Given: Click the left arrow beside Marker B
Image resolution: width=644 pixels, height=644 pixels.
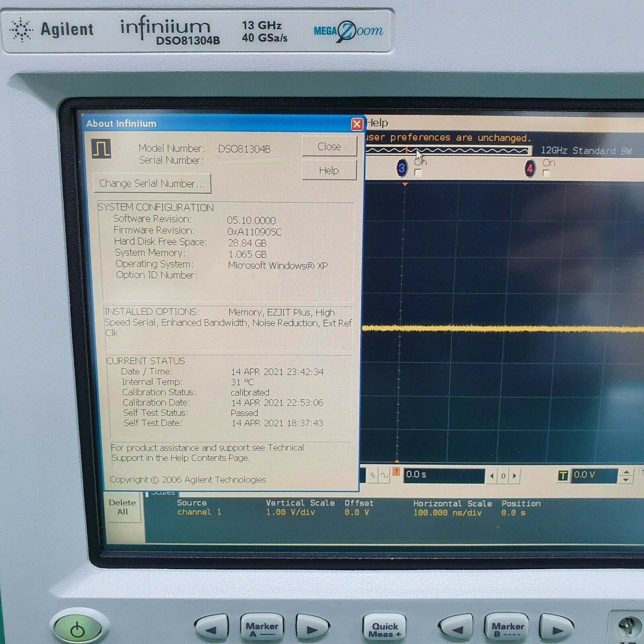Looking at the screenshot, I should (x=456, y=629).
